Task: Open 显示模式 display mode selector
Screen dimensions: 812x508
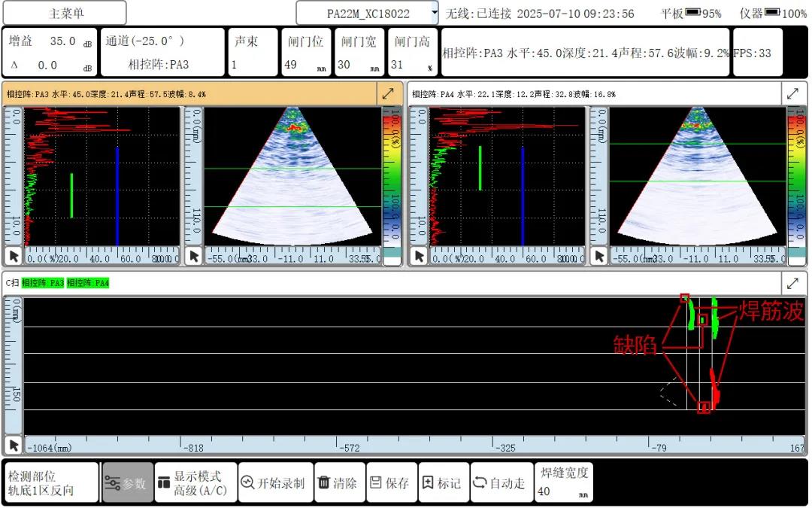Action: tap(196, 483)
